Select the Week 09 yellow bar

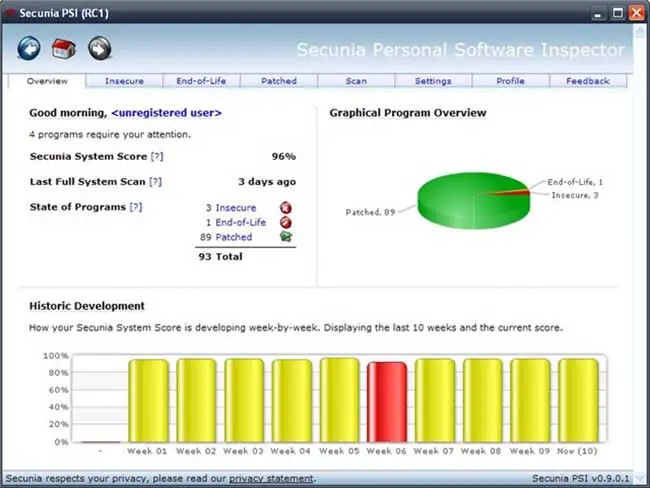(x=530, y=401)
